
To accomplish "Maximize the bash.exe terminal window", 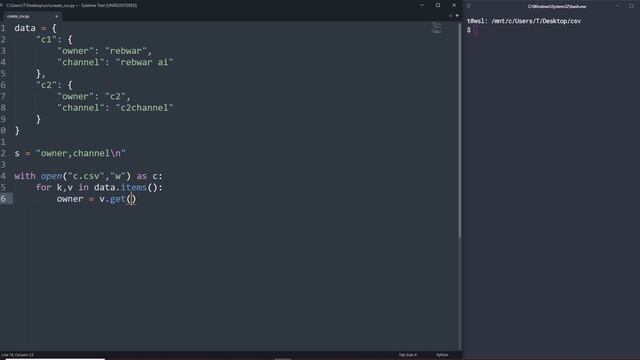I will (x=631, y=6).
